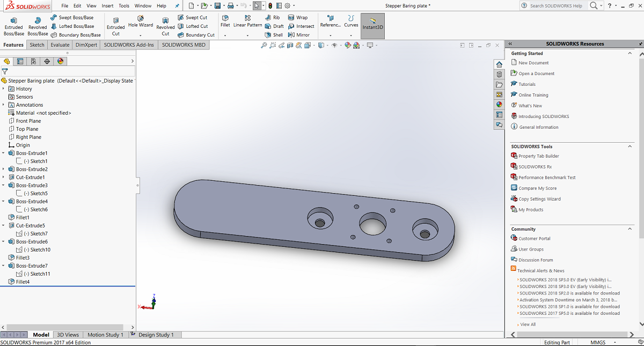Open the Fillet dropdown arrow
This screenshot has width=644, height=346.
tap(225, 35)
